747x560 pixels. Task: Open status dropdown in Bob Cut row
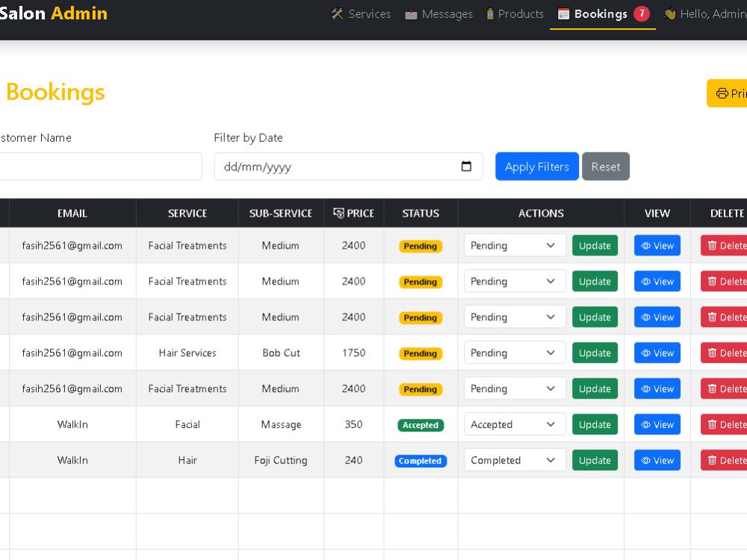(515, 353)
